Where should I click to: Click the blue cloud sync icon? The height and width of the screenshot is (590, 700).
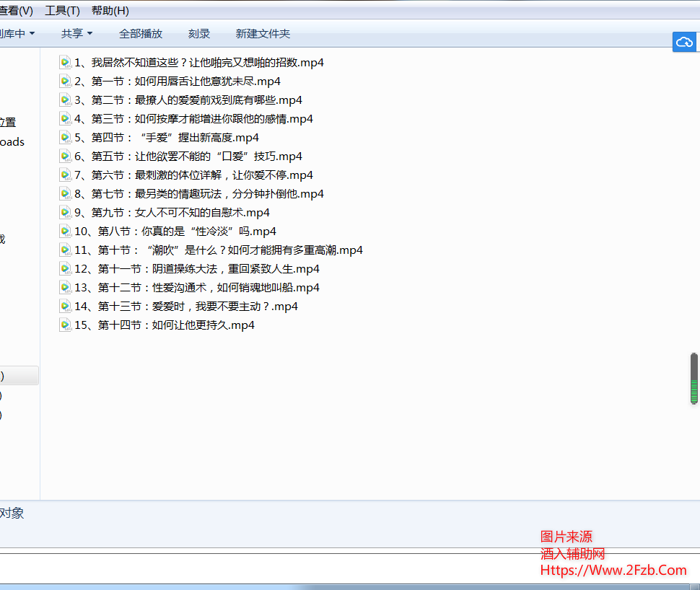pyautogui.click(x=684, y=42)
